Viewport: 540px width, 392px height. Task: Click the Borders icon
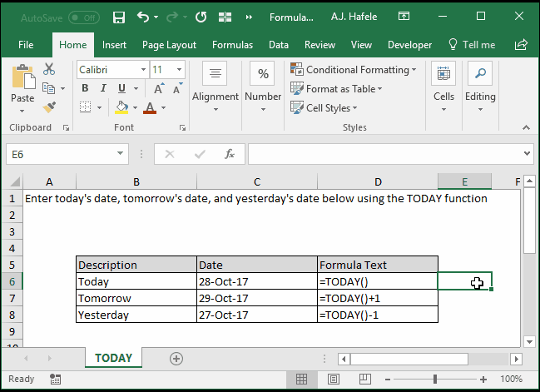pos(85,107)
